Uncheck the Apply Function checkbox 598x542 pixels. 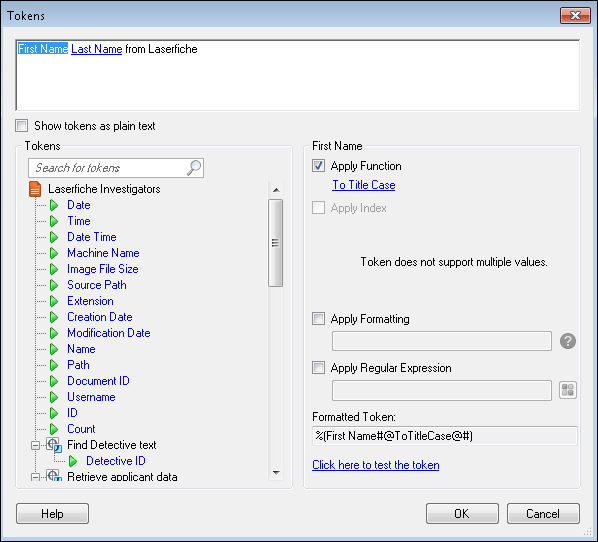(x=318, y=166)
